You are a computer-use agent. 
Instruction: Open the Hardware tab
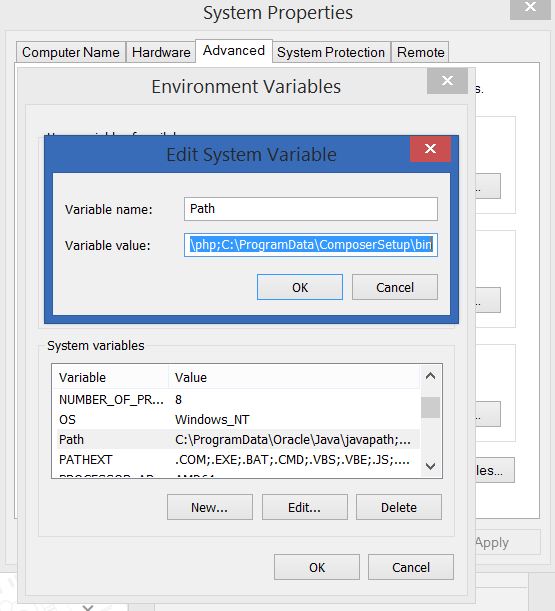(x=161, y=52)
